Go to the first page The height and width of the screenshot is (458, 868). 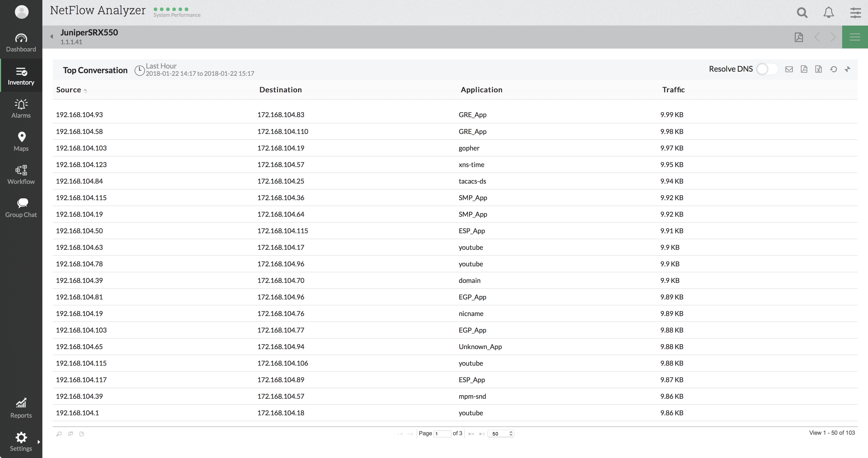tap(400, 434)
